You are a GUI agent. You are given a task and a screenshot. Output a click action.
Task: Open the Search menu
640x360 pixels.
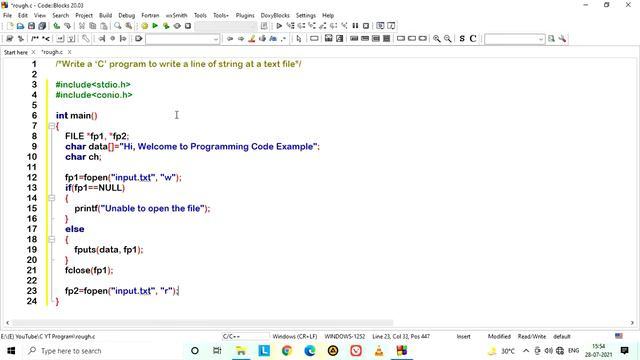pos(60,16)
